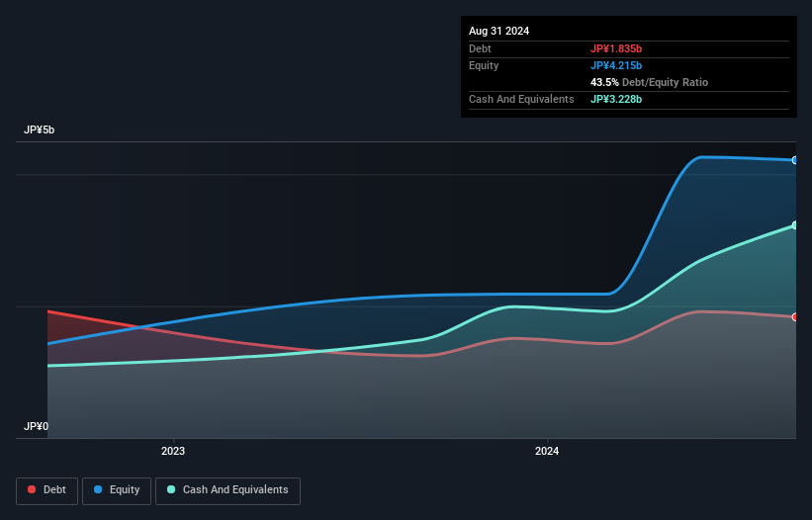Click the teal Cash And Equivalents legend dot
The width and height of the screenshot is (812, 520).
pyautogui.click(x=171, y=489)
